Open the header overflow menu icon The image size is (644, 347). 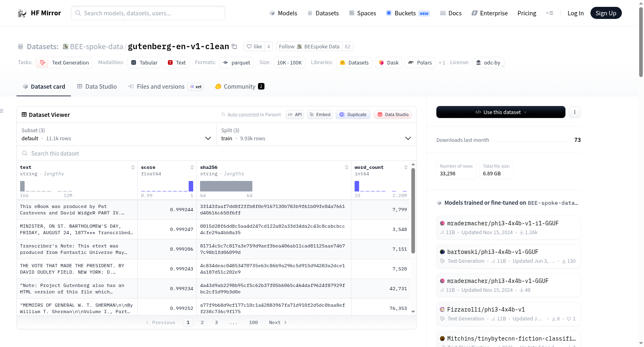549,13
